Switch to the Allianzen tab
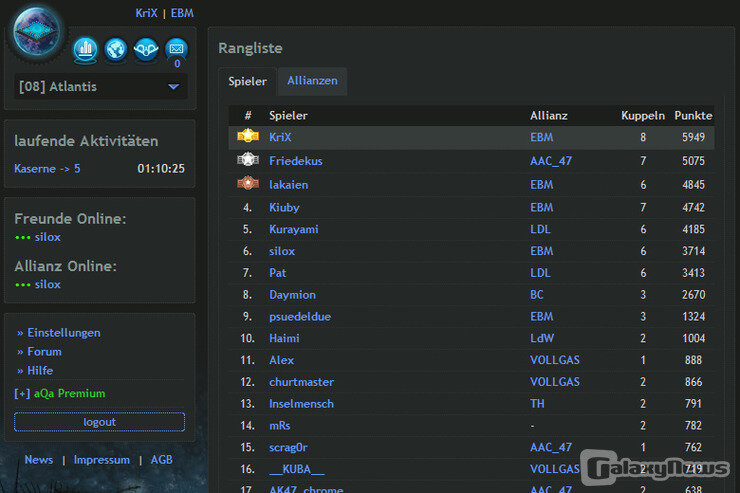Viewport: 740px width, 493px height. (312, 81)
